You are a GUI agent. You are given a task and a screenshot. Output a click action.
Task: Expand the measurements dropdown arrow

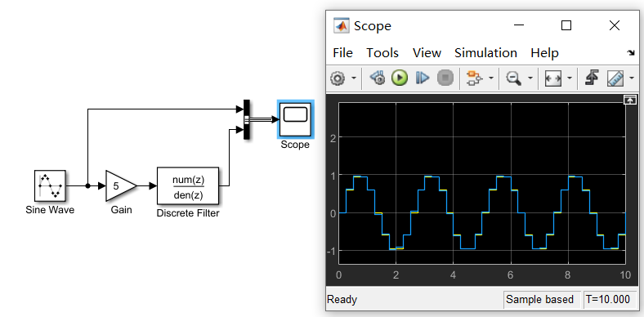632,78
